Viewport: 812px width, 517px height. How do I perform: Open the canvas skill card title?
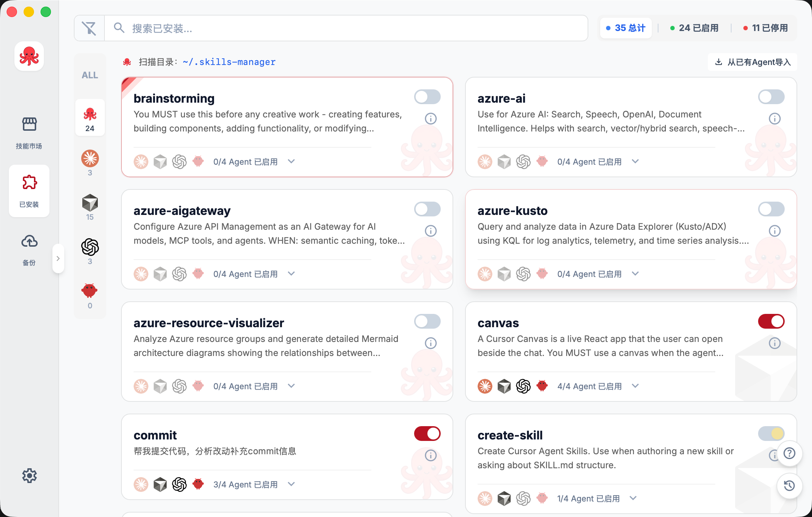pyautogui.click(x=498, y=323)
